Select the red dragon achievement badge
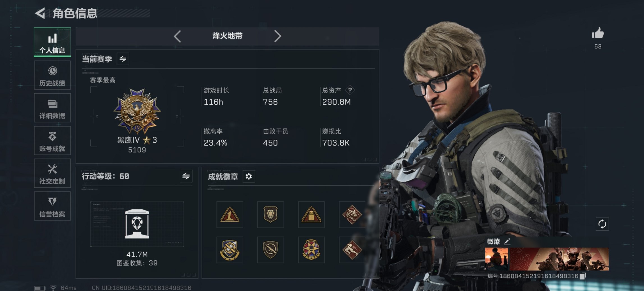The image size is (644, 291). 352,215
